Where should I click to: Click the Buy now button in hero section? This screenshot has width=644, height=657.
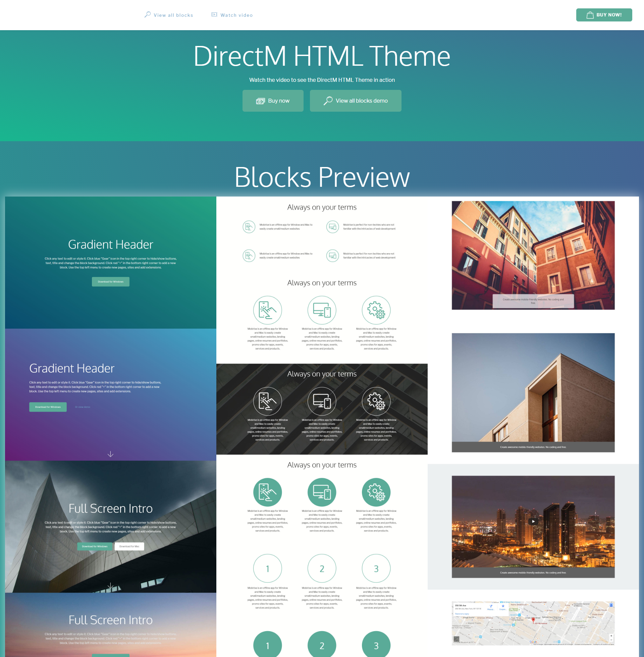pyautogui.click(x=273, y=100)
